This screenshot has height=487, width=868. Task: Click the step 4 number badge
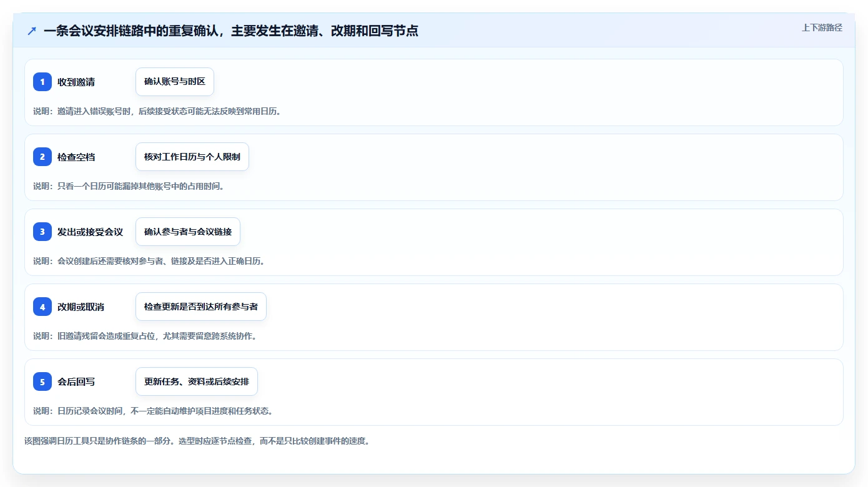(x=42, y=307)
